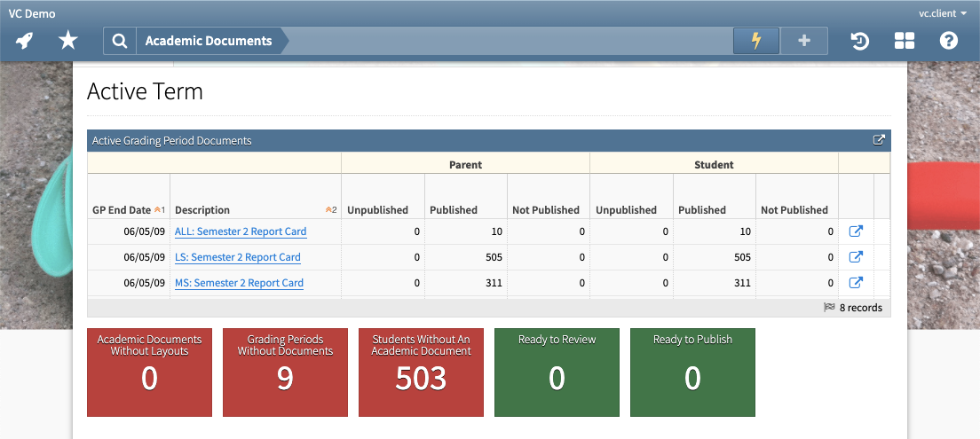
Task: Click the Parent Unpublished column header
Action: coord(383,196)
